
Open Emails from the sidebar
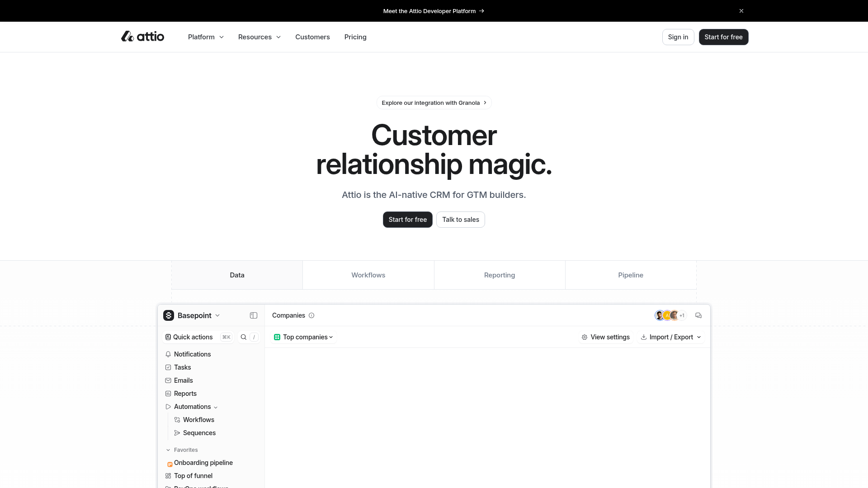[x=183, y=380]
